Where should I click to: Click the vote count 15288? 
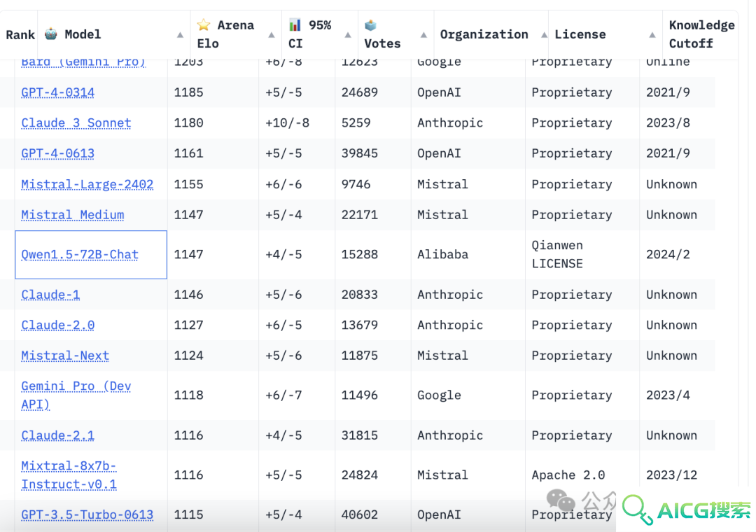point(360,255)
